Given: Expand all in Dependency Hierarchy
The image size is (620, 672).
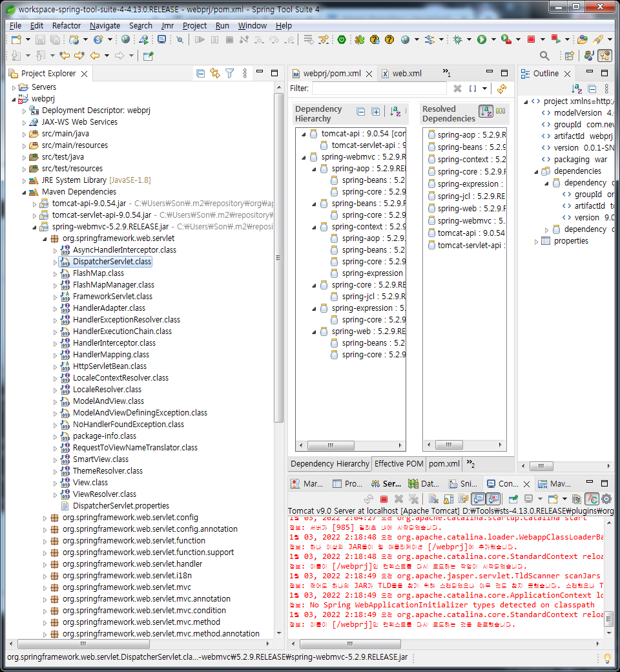Looking at the screenshot, I should (376, 112).
